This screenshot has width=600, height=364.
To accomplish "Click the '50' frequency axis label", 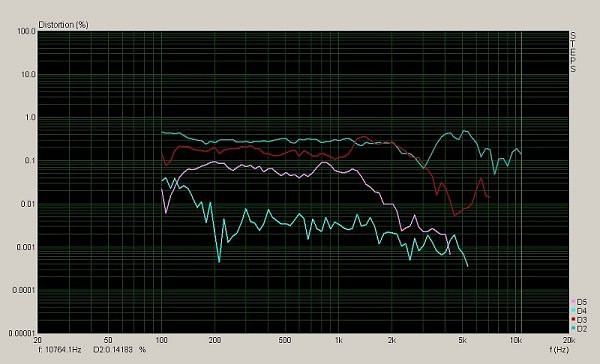I will pos(108,340).
